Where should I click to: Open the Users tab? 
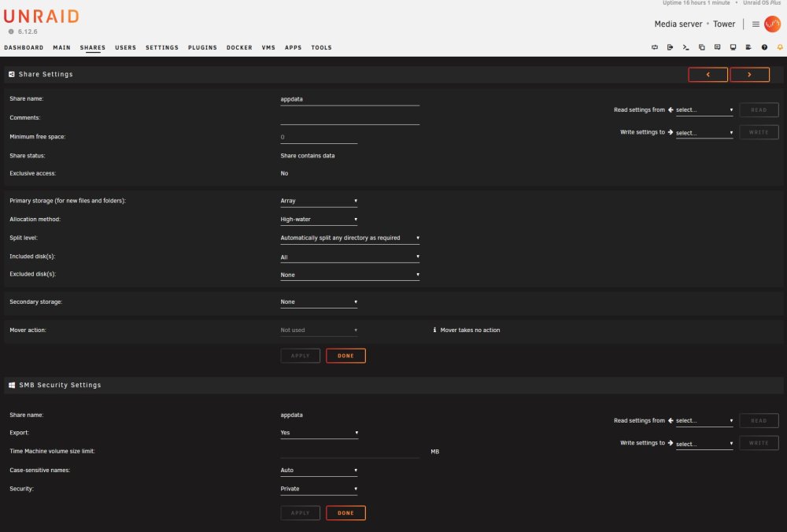click(x=125, y=48)
